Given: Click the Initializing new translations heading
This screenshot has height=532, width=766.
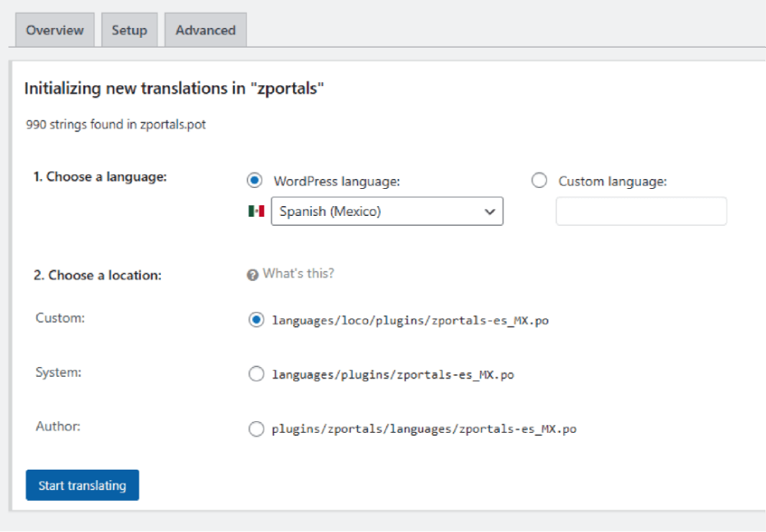Looking at the screenshot, I should (174, 89).
